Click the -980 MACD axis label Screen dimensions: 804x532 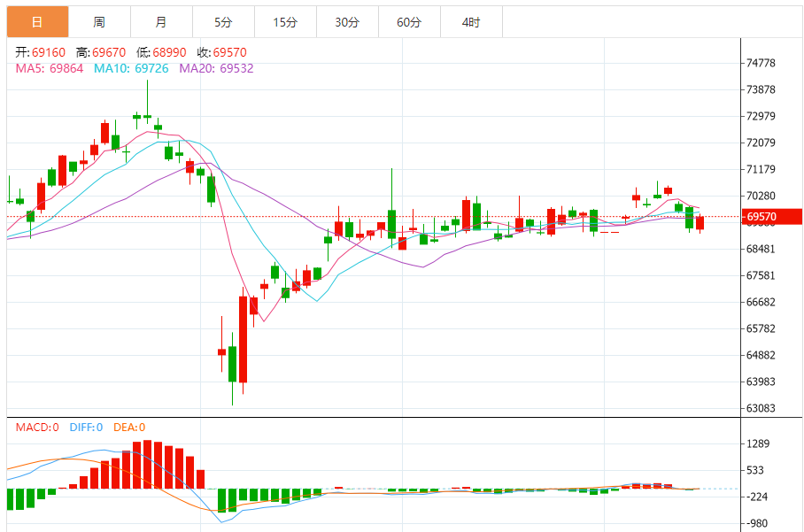tap(756, 523)
